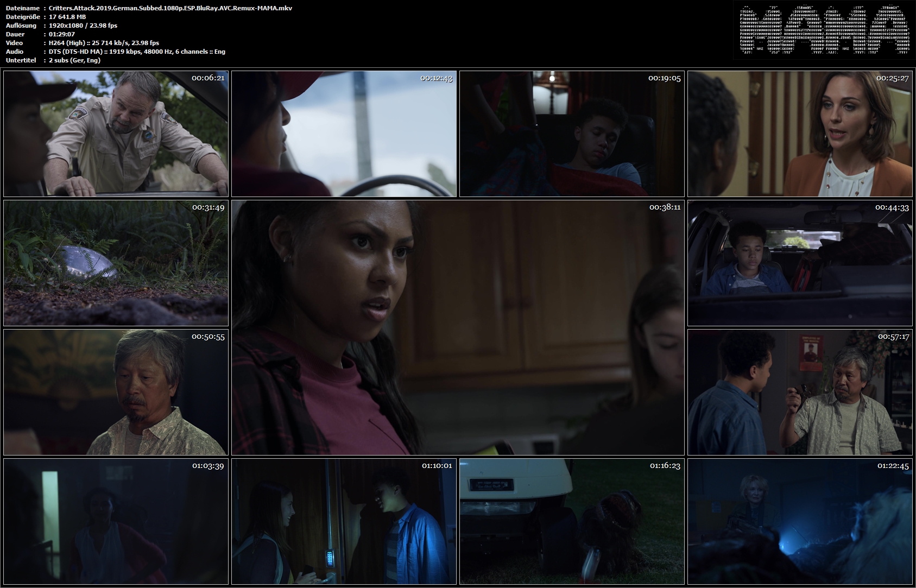This screenshot has width=916, height=588.
Task: Select the "Untertitel" label
Action: [x=22, y=60]
